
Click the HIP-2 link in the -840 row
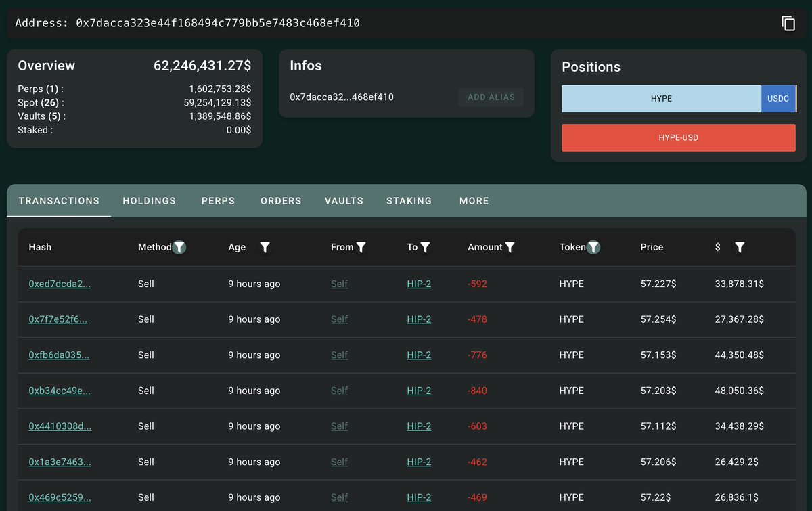click(x=419, y=391)
